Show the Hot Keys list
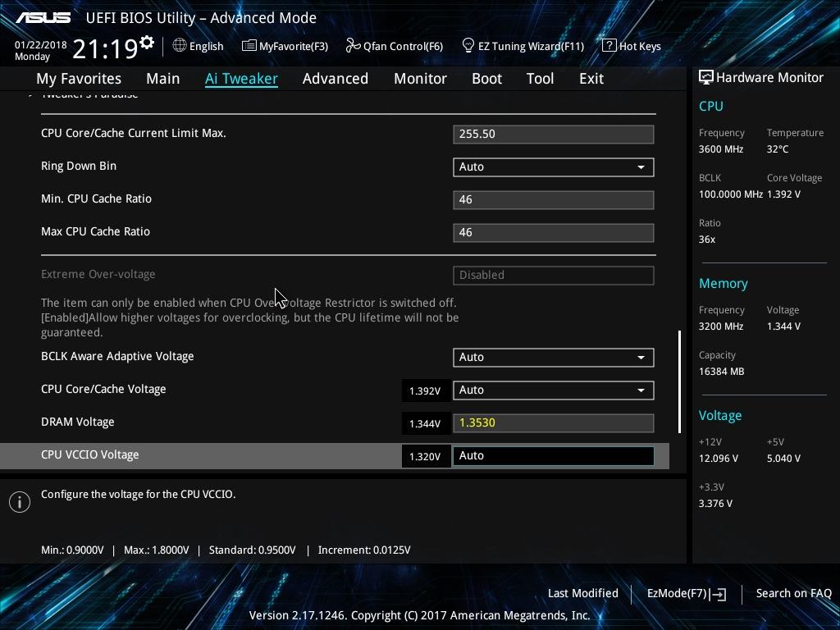The height and width of the screenshot is (630, 840). [640, 46]
